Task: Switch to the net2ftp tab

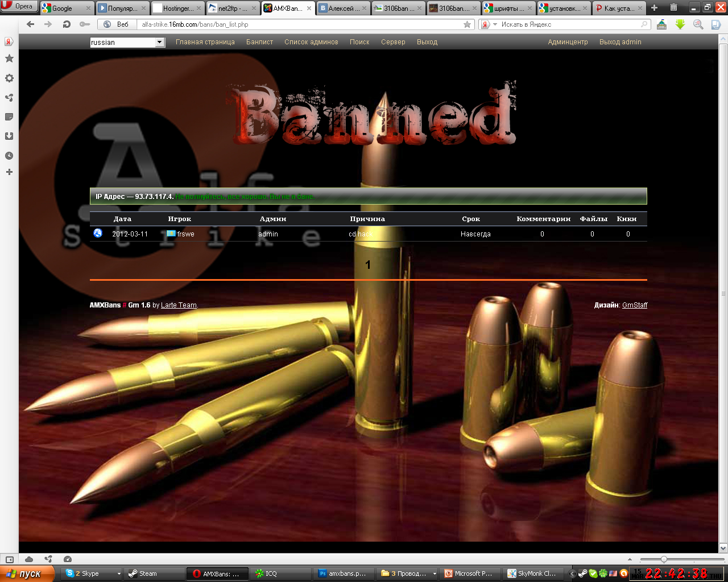Action: pos(233,8)
